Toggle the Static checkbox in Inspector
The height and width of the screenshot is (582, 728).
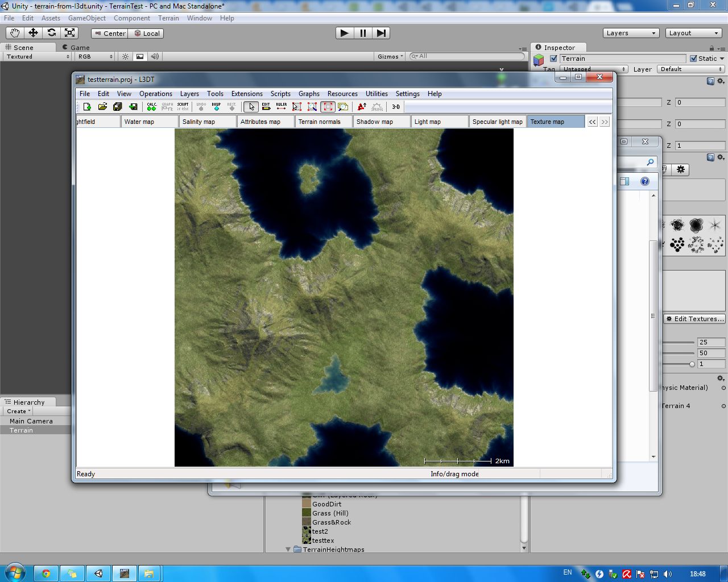coord(693,58)
